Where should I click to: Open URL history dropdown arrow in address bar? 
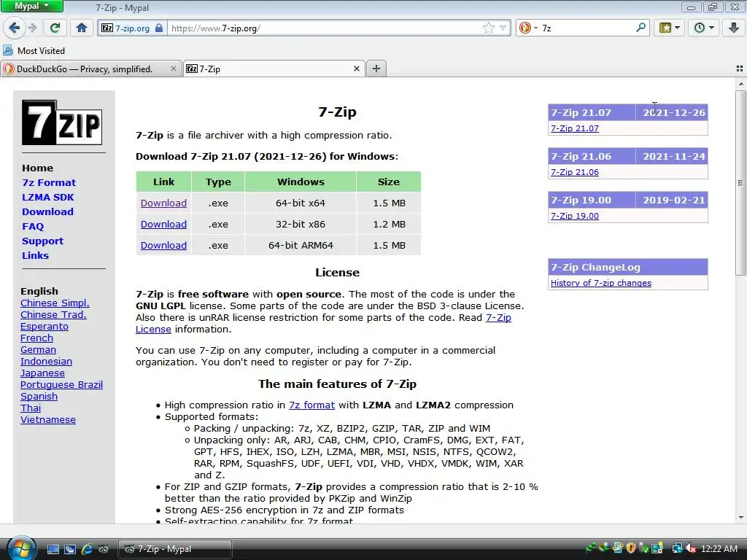(503, 28)
